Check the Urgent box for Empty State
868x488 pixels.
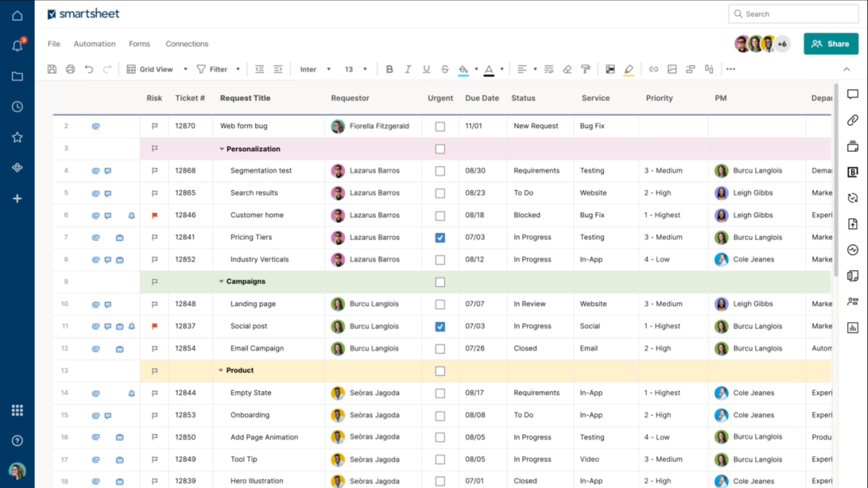click(440, 393)
